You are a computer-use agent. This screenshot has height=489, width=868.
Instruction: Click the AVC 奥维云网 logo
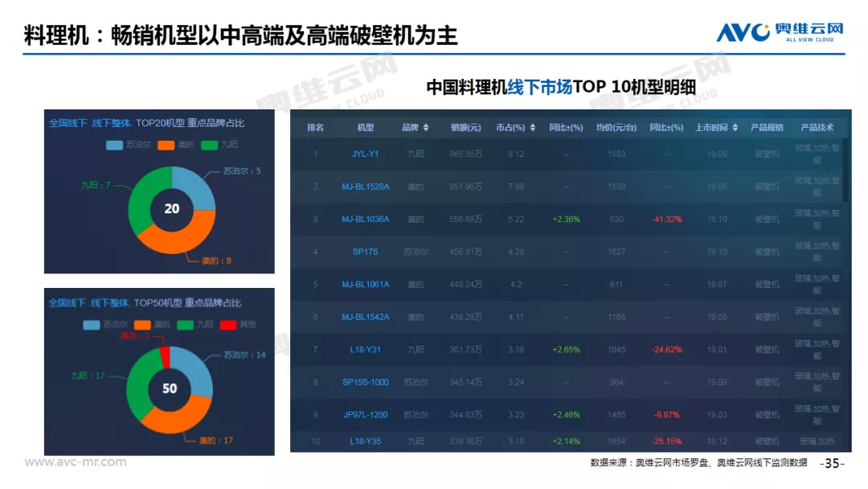tap(780, 31)
